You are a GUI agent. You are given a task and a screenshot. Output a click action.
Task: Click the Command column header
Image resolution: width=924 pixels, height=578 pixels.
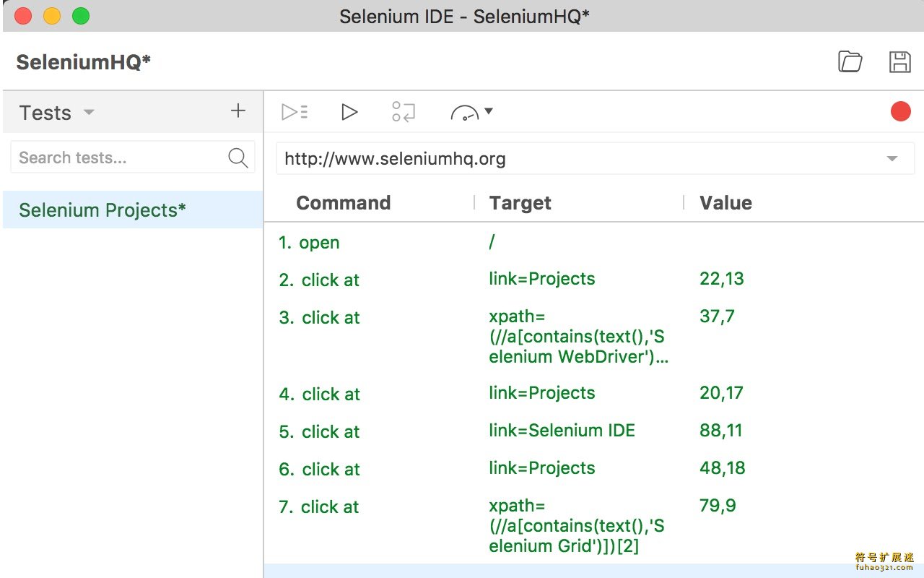click(343, 203)
